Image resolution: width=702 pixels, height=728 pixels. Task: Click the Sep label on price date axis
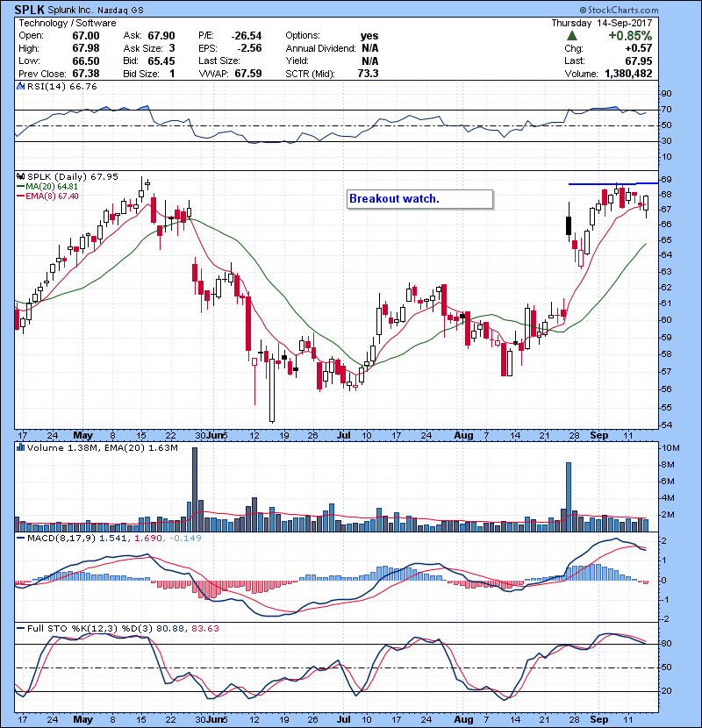598,436
